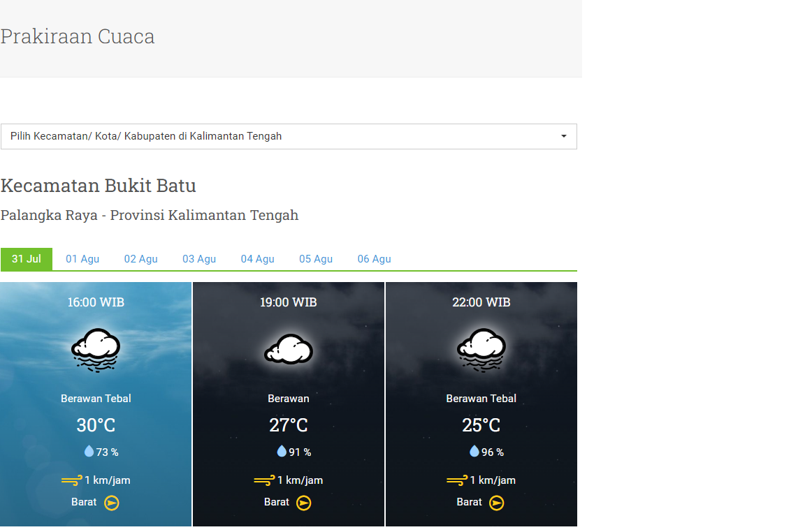Click the wind icon in the 22:00 card
805x532 pixels.
coord(457,481)
